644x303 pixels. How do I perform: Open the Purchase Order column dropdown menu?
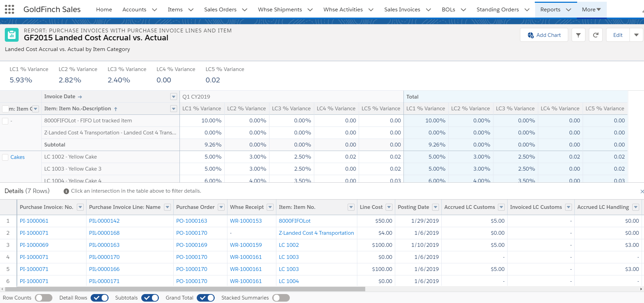221,207
